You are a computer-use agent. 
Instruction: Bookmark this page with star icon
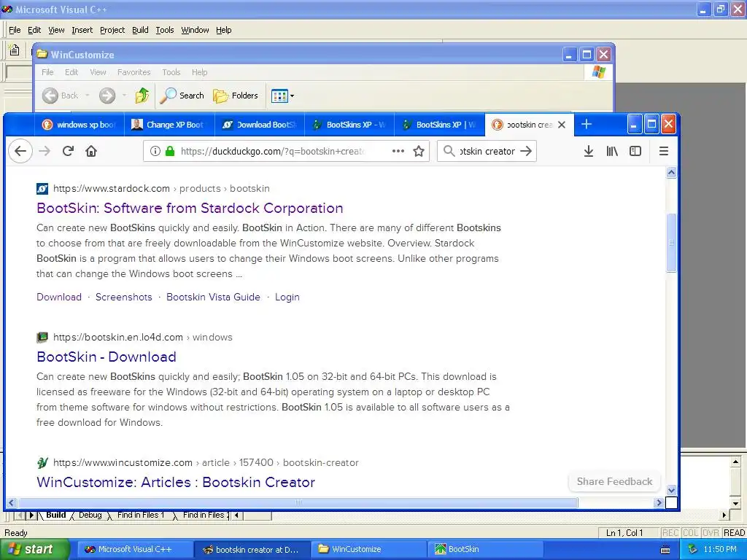pyautogui.click(x=419, y=152)
